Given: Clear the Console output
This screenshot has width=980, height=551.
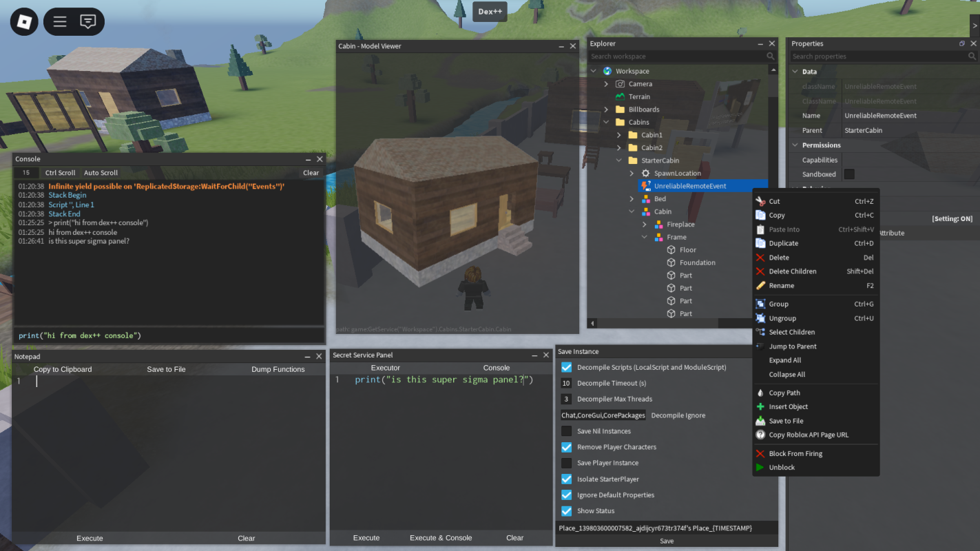Looking at the screenshot, I should point(311,173).
